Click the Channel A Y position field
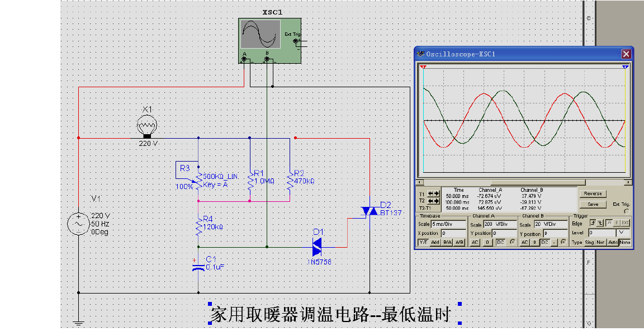 [x=504, y=233]
